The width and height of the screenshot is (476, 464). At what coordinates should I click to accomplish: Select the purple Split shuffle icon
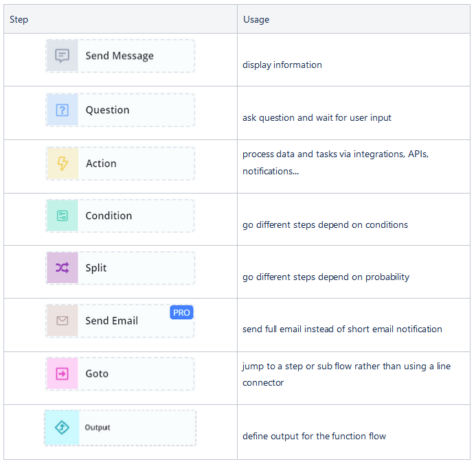[63, 268]
